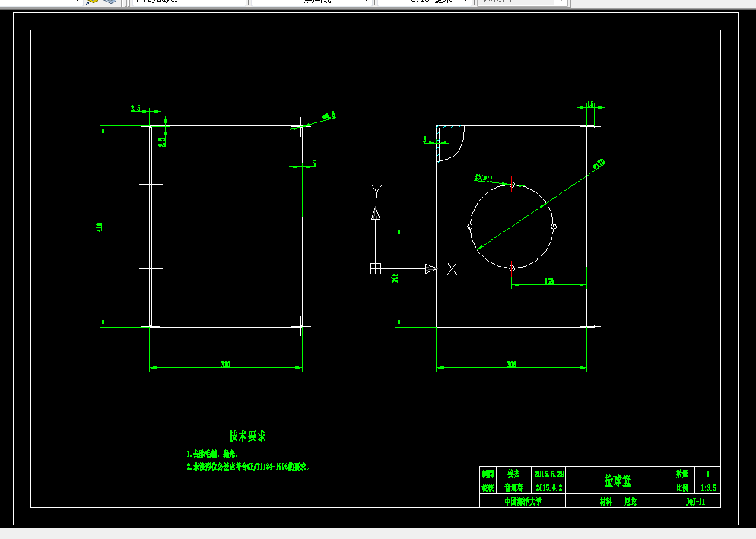Click the 中国海洋大学 cell in title block
The height and width of the screenshot is (539, 756).
point(523,502)
